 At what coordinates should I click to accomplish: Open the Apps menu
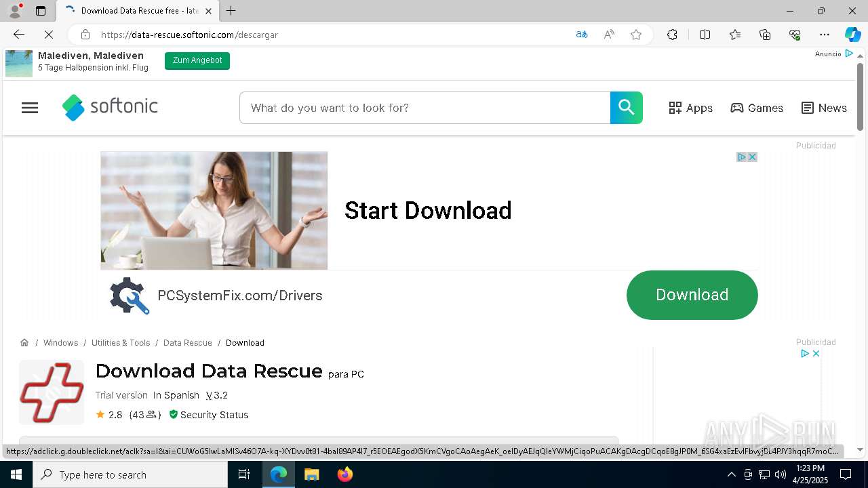690,108
